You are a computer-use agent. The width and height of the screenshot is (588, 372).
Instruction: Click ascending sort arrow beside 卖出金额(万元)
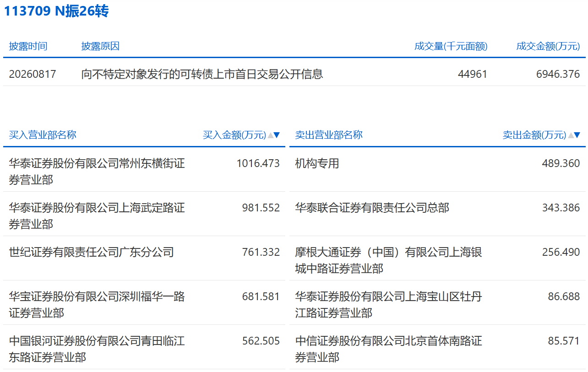(571, 135)
